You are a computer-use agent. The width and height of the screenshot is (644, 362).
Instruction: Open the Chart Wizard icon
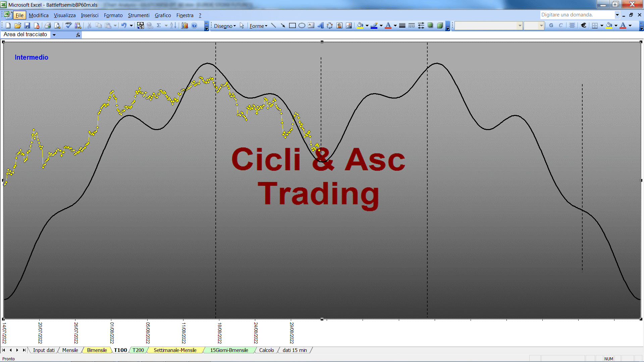pos(185,25)
